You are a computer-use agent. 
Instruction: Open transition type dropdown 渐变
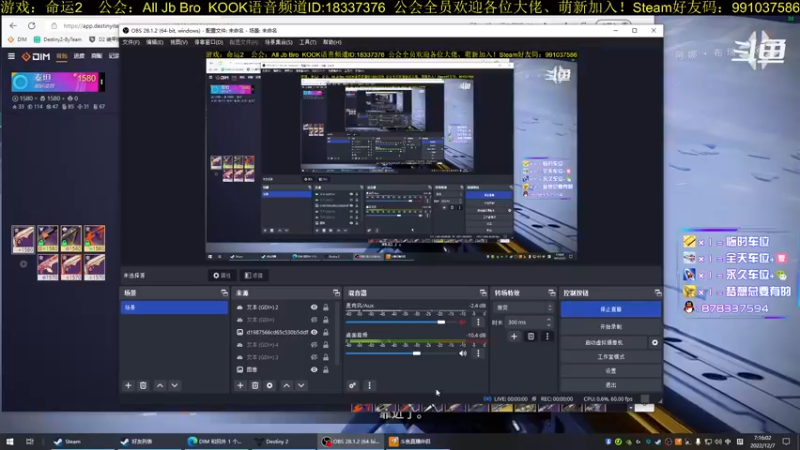pyautogui.click(x=523, y=308)
